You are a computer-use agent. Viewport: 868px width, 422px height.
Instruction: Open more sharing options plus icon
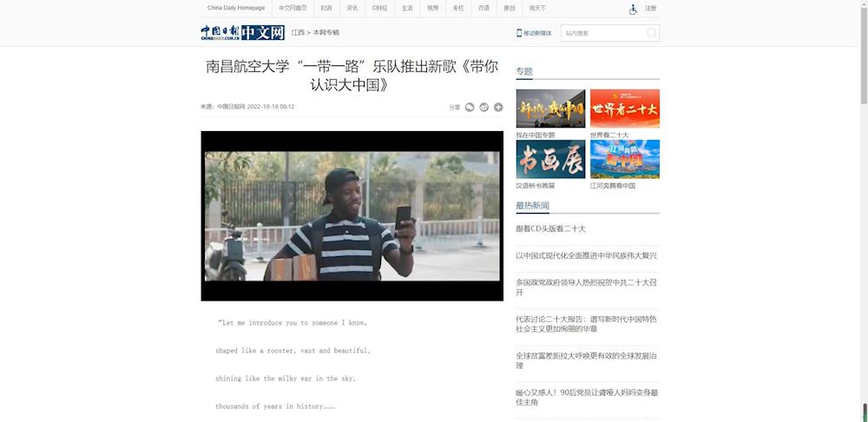click(x=498, y=108)
